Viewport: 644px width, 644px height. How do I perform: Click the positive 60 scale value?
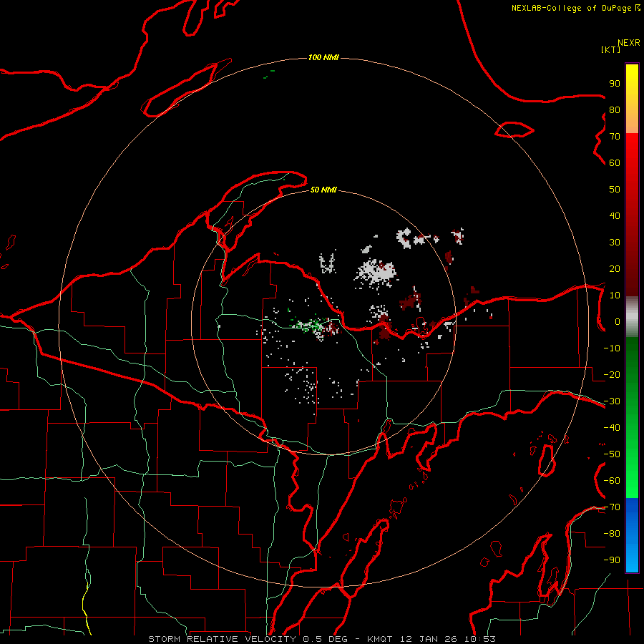pos(615,163)
